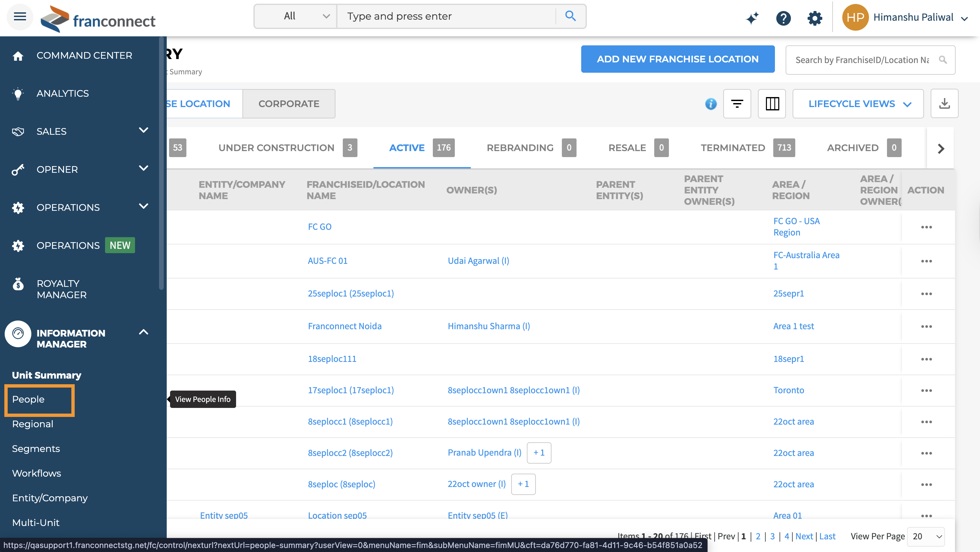The width and height of the screenshot is (980, 552).
Task: Click Add New Franchise Location button
Action: 677,59
